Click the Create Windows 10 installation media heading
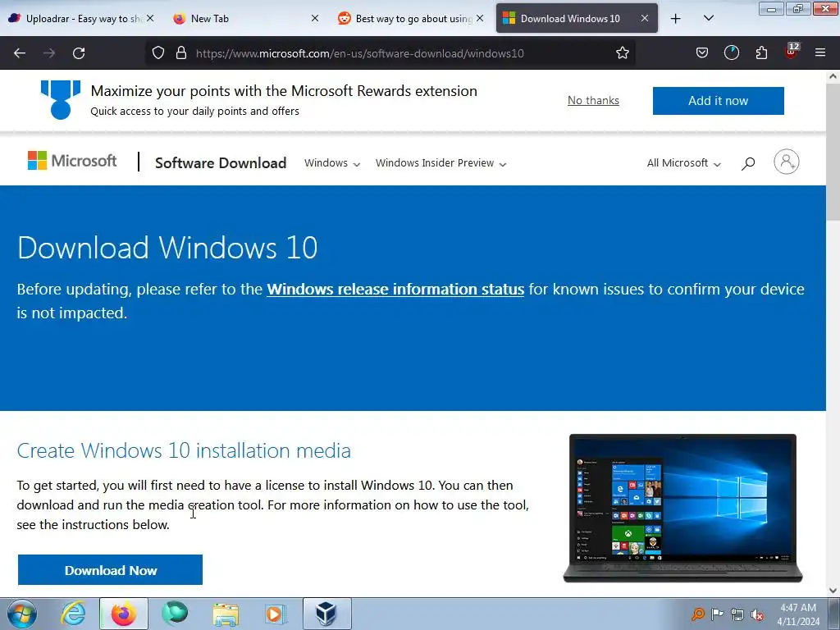The image size is (840, 630). (184, 450)
